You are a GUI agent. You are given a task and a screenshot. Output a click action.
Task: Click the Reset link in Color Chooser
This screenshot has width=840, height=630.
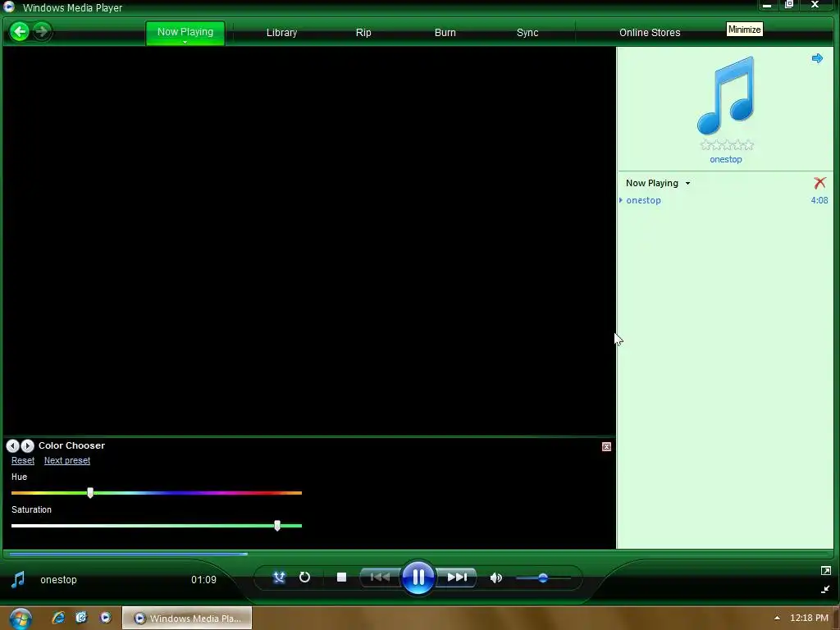click(x=23, y=461)
